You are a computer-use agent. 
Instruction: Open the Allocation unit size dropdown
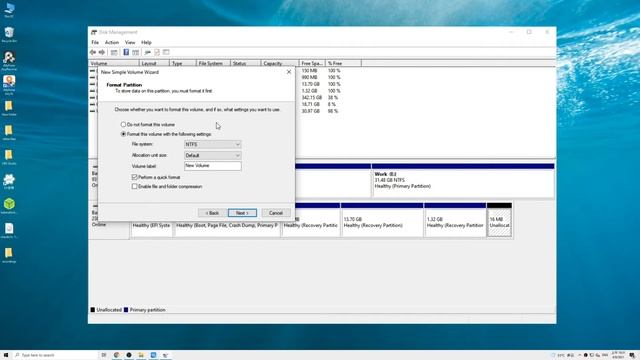click(x=213, y=156)
